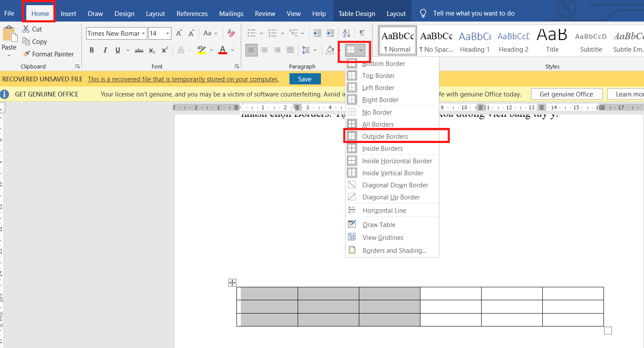Expand Multilevel List dropdown
The width and height of the screenshot is (644, 348).
pos(302,33)
